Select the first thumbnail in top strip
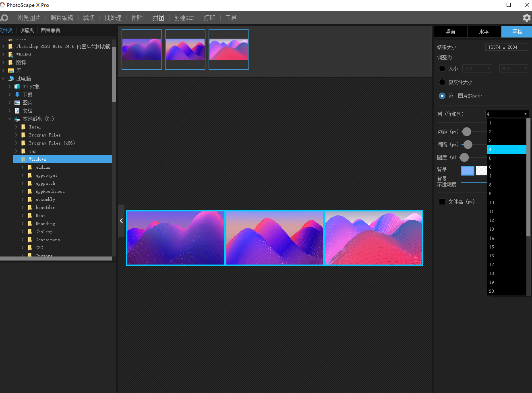 142,50
